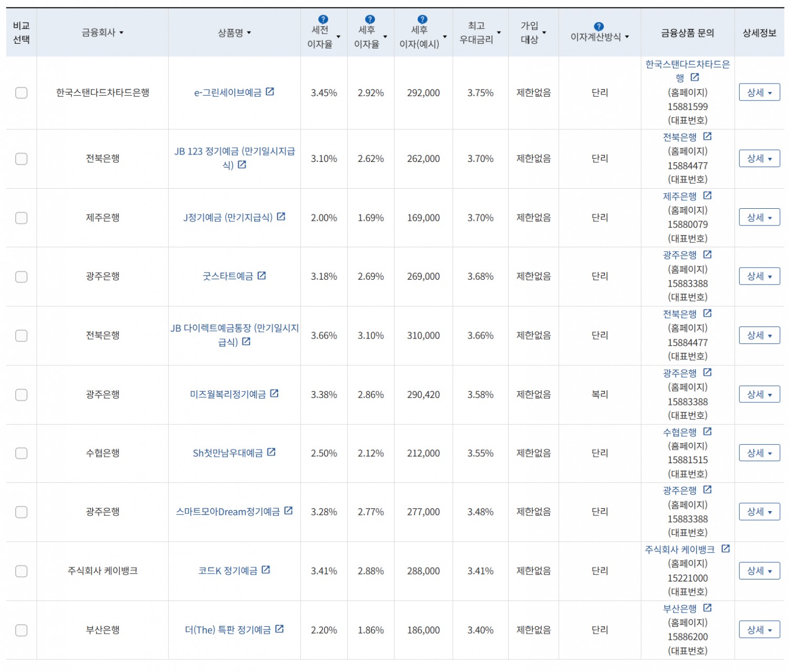The height and width of the screenshot is (672, 789).
Task: Check compare box for 제주은행 J정기예금 row
Action: (x=21, y=218)
